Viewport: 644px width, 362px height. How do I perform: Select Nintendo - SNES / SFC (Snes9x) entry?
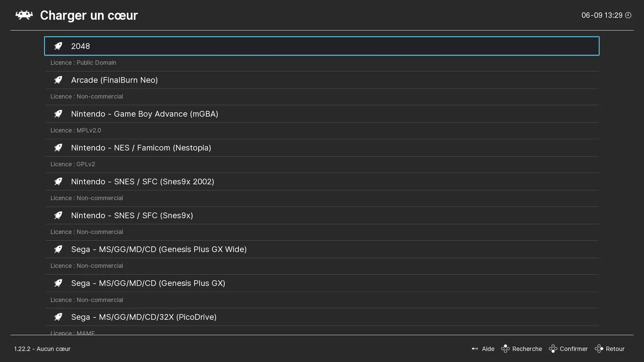[x=322, y=215]
